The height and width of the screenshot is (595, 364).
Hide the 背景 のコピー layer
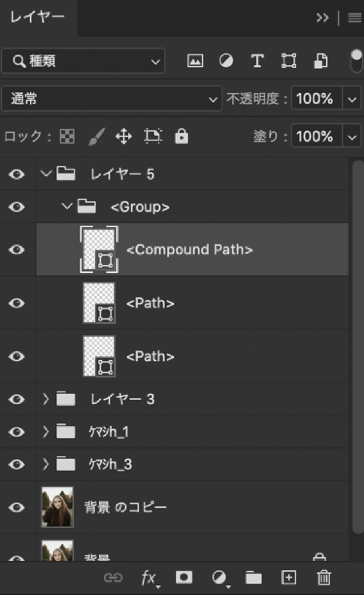tap(17, 507)
